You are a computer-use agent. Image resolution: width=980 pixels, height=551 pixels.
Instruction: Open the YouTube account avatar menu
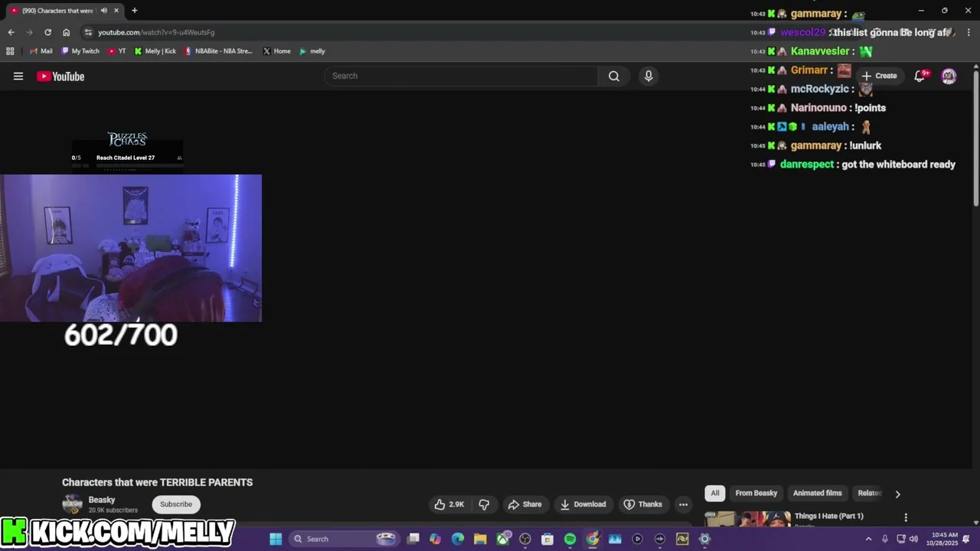[949, 76]
